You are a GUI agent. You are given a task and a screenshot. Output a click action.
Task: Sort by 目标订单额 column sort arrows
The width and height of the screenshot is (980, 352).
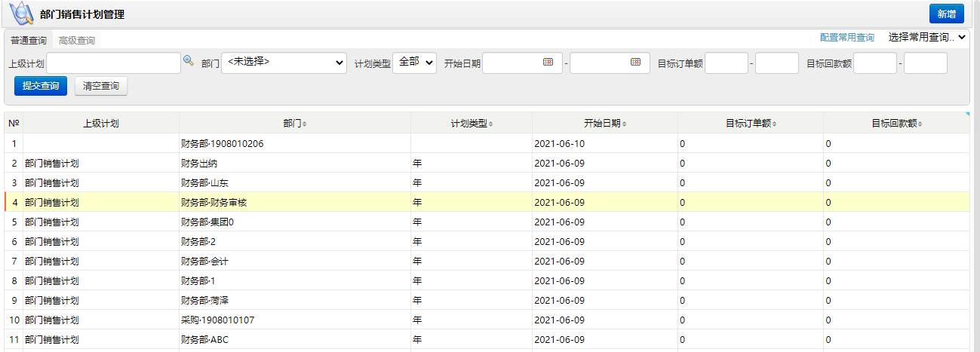[774, 124]
